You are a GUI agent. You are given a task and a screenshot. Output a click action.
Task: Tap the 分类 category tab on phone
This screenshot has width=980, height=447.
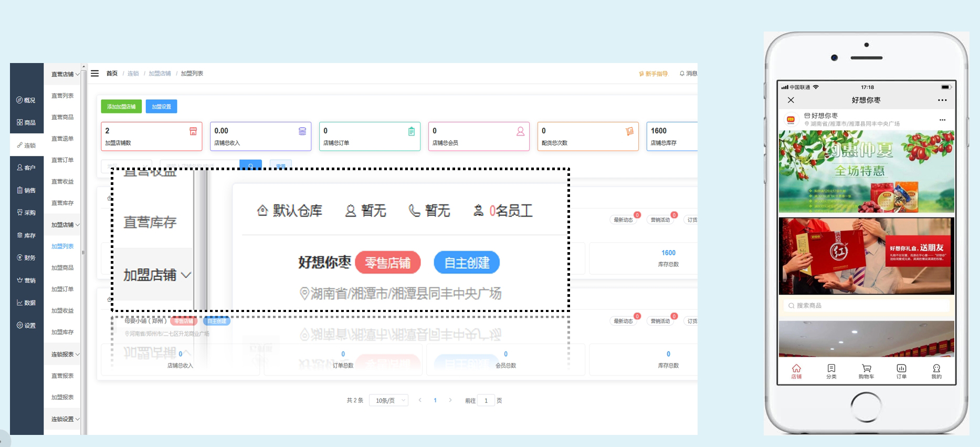(831, 371)
